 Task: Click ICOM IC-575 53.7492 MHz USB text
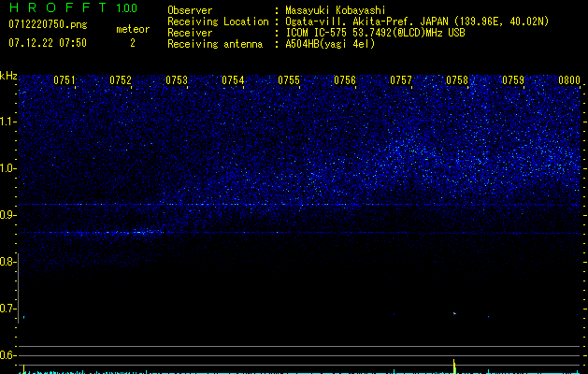click(375, 33)
